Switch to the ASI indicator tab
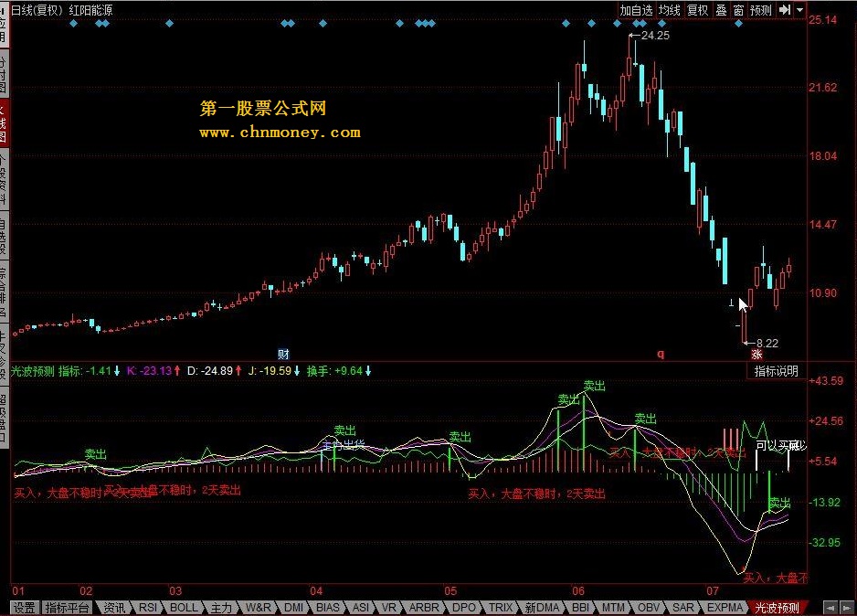 point(360,608)
